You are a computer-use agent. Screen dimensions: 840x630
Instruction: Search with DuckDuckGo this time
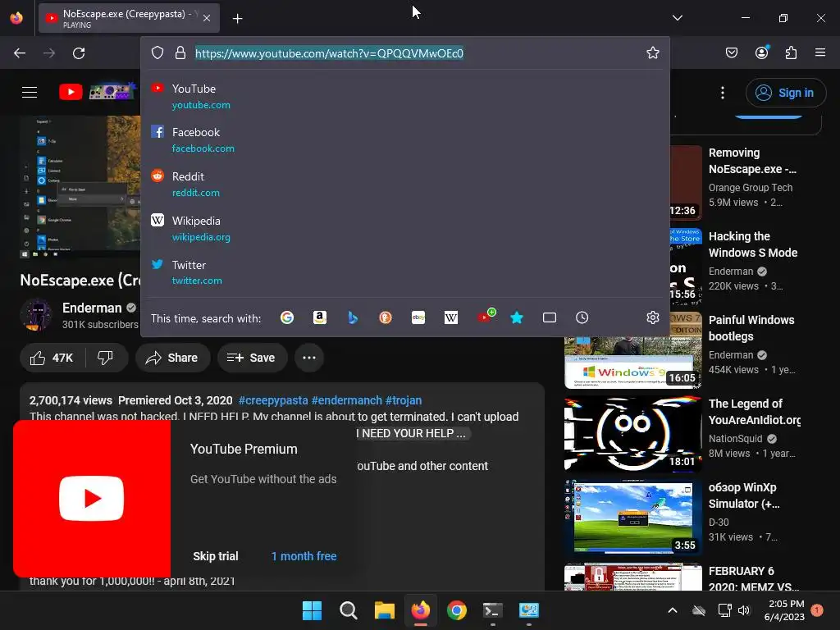click(386, 317)
